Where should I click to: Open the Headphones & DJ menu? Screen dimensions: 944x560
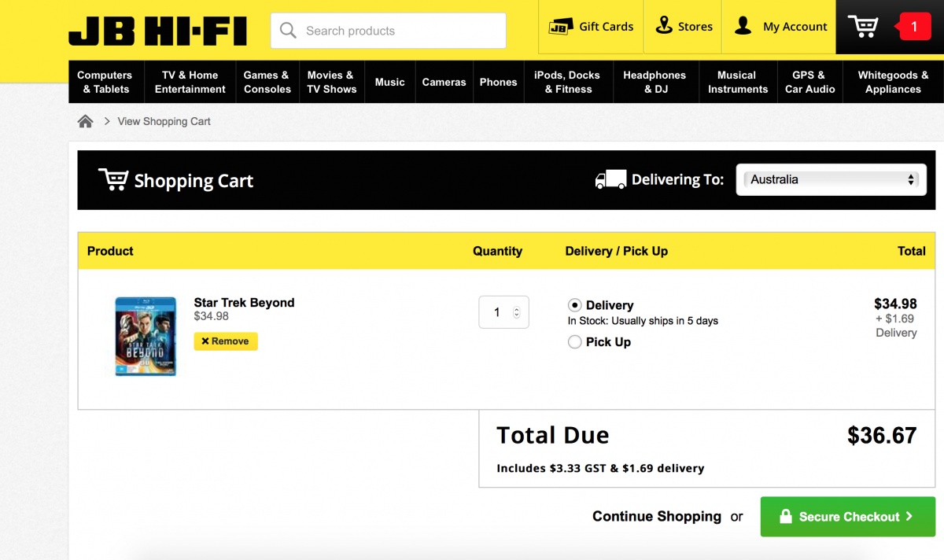(x=655, y=82)
